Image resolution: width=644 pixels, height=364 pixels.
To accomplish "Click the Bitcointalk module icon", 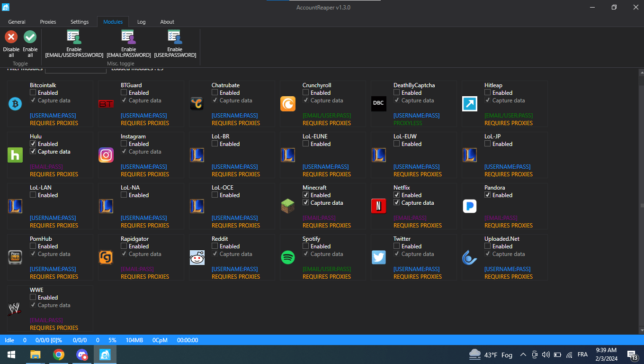I will (x=15, y=104).
